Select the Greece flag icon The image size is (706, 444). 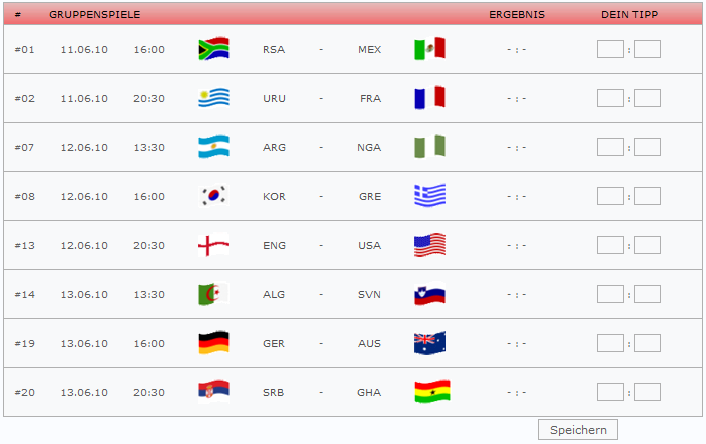(x=430, y=195)
